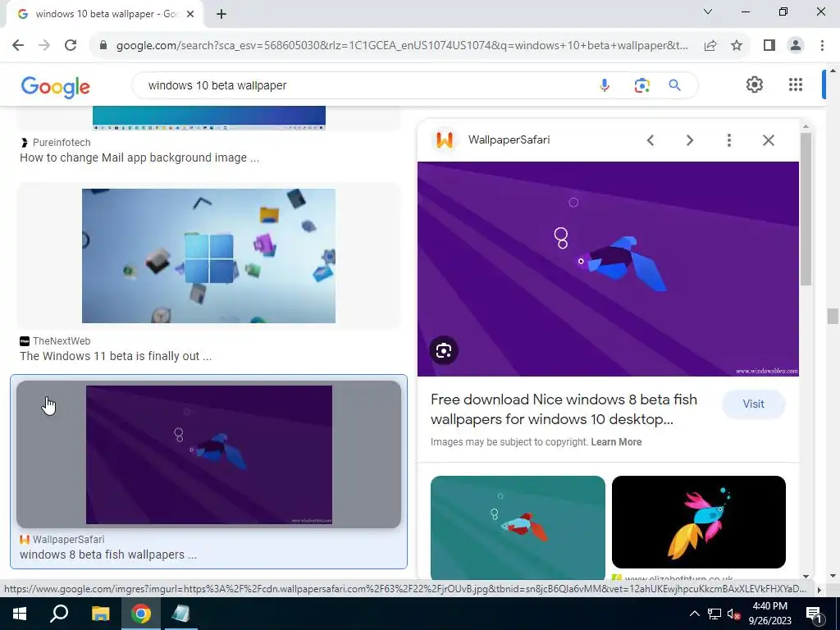Open network status tray icon
This screenshot has width=840, height=630.
coord(714,614)
